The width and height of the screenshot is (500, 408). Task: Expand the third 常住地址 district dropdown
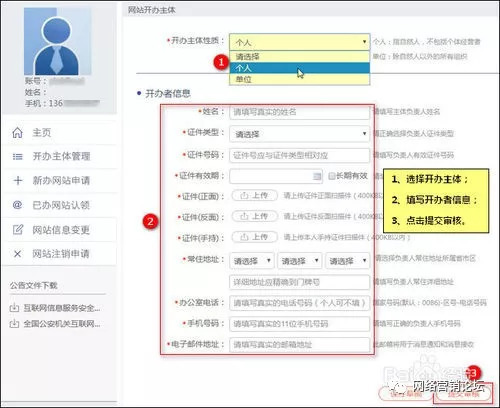[x=347, y=261]
